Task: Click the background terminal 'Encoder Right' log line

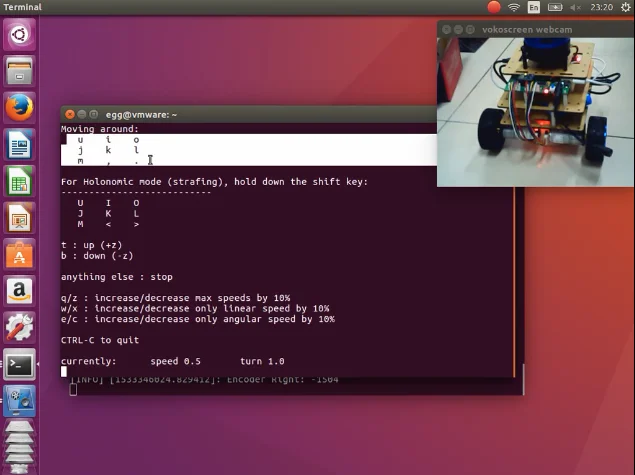Action: [x=205, y=380]
